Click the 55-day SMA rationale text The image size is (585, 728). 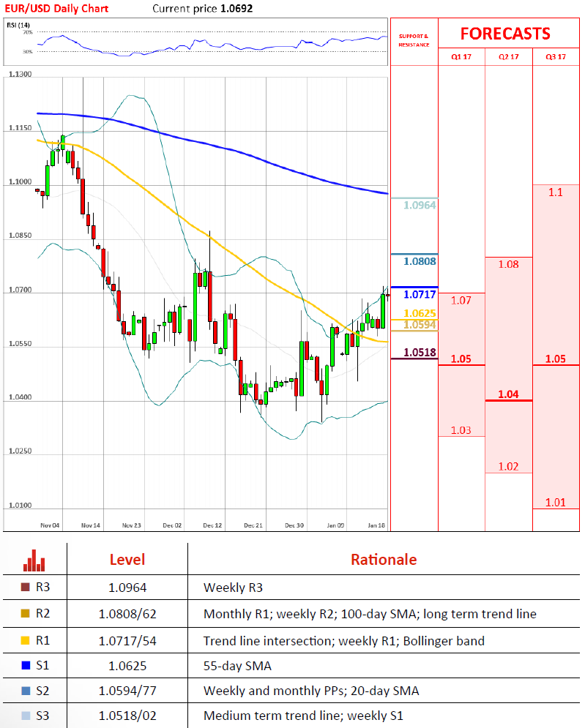[237, 666]
